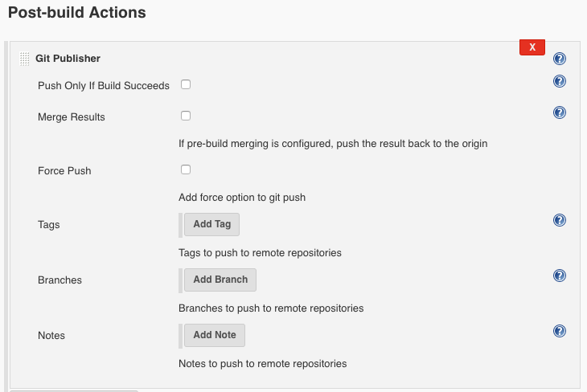Click the Git Publisher section title
Viewport: 587px width, 392px height.
68,59
